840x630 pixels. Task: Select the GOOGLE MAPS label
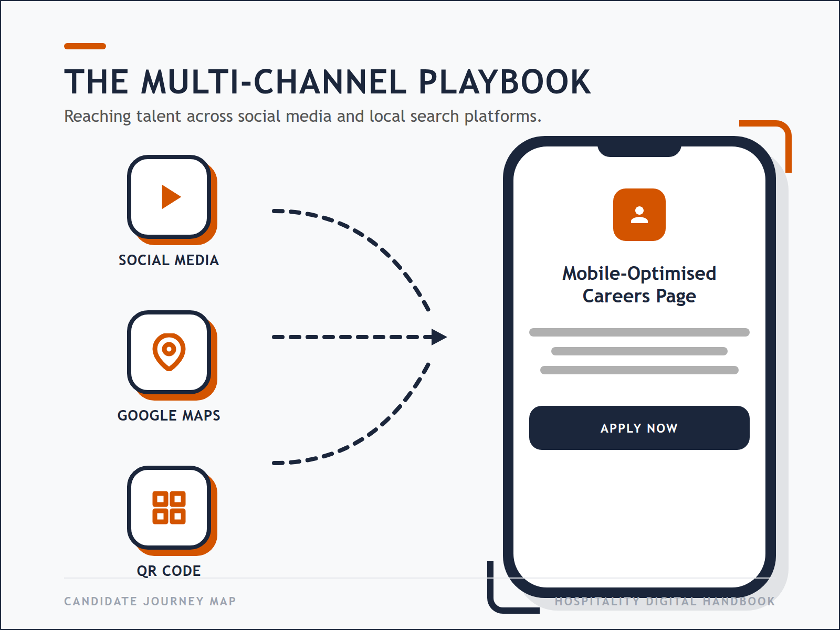169,415
